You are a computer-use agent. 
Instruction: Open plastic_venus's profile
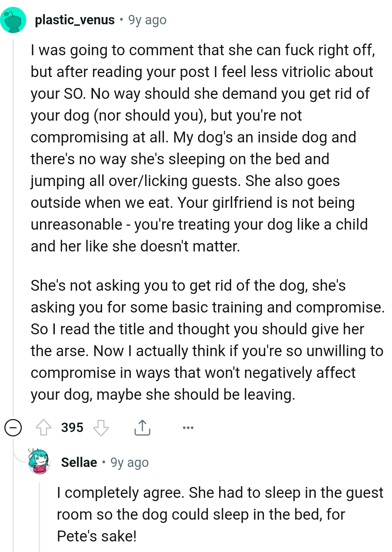click(x=74, y=20)
